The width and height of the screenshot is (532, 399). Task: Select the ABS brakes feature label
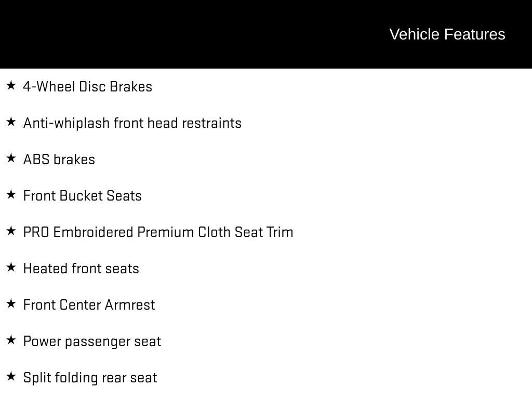(59, 159)
